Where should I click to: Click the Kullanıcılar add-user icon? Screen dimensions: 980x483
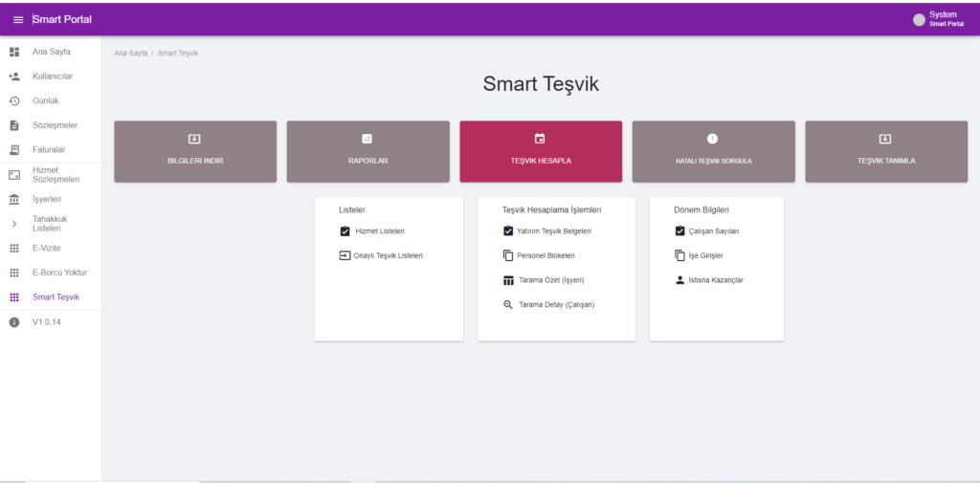pos(14,77)
